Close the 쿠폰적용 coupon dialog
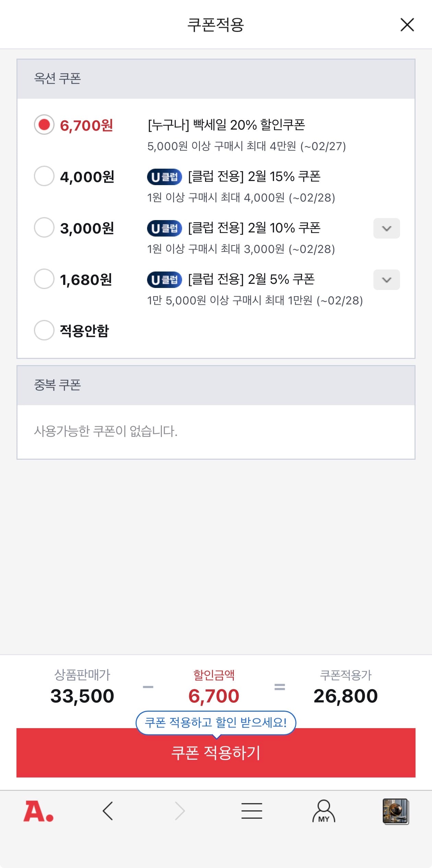This screenshot has width=432, height=868. pos(407,25)
